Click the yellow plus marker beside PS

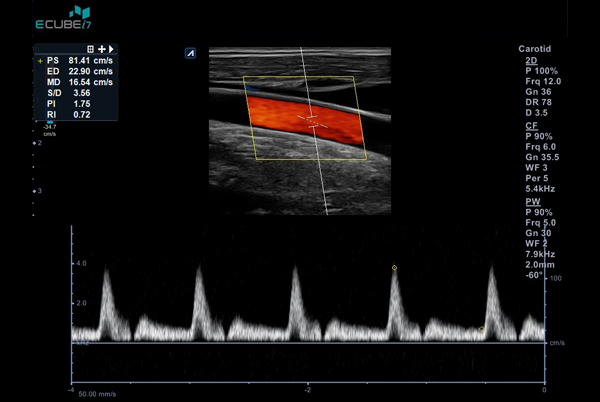[x=40, y=61]
